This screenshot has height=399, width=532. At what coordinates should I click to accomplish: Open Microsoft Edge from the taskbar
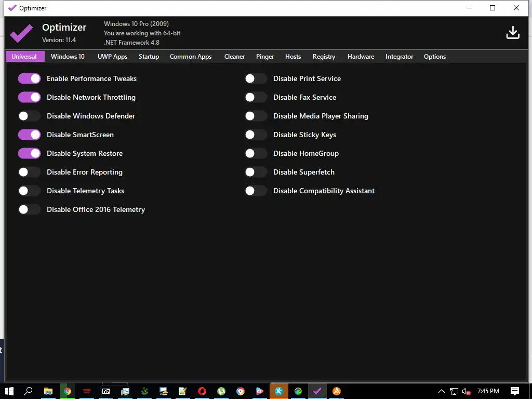click(298, 391)
